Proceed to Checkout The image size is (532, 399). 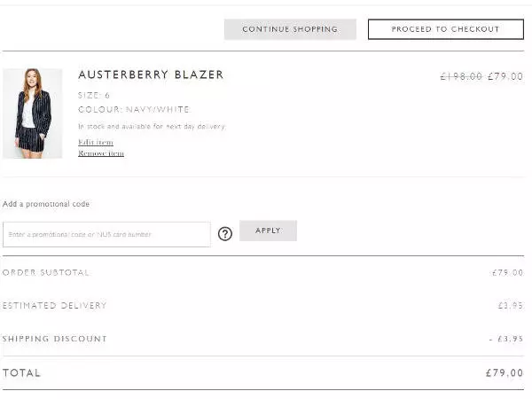[x=445, y=29]
